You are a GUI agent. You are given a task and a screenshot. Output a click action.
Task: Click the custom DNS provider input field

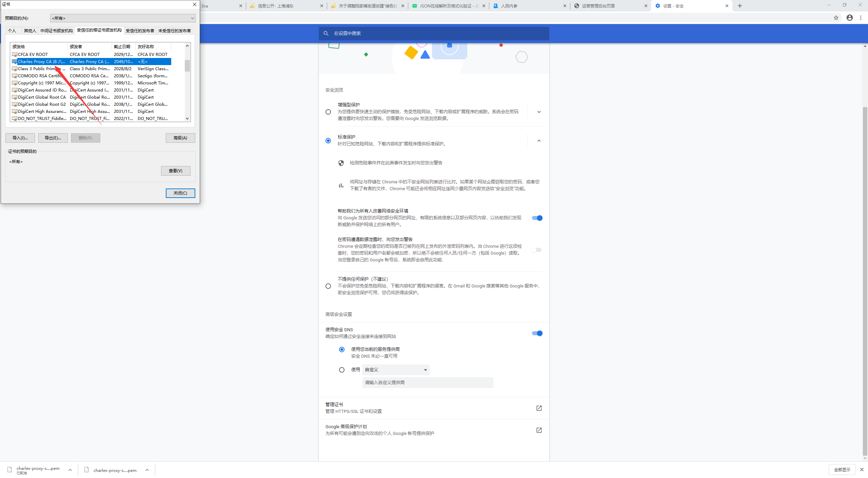point(427,383)
